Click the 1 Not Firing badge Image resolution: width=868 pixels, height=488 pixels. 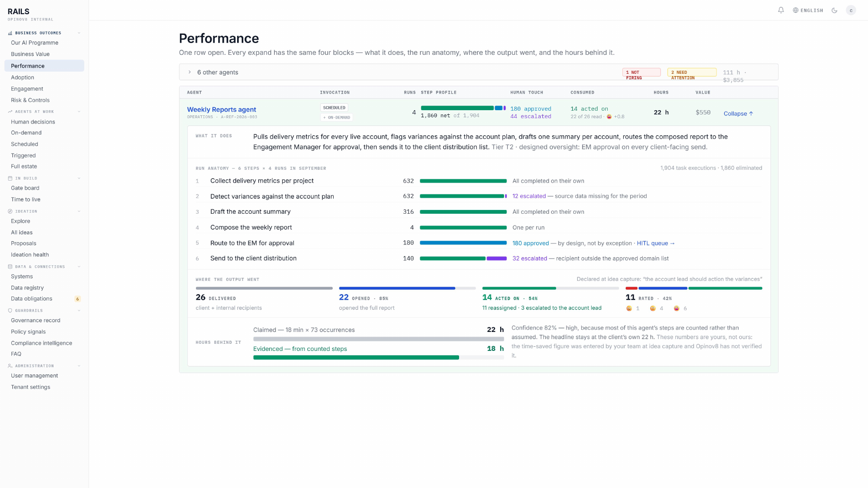pyautogui.click(x=641, y=72)
